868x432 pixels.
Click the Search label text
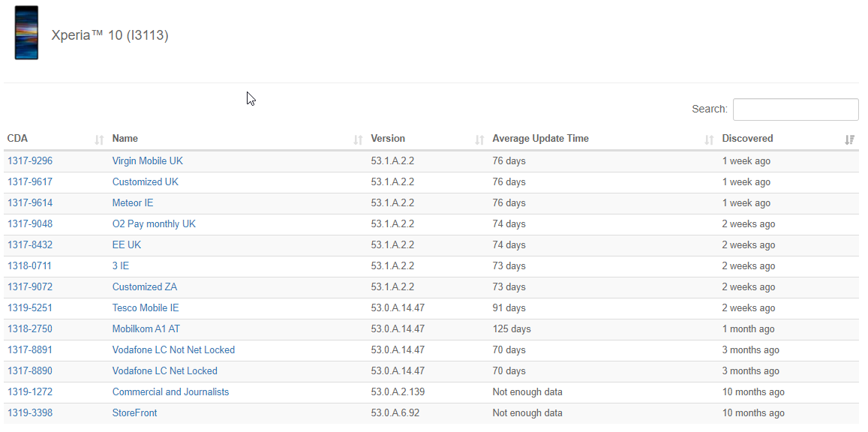tap(710, 109)
